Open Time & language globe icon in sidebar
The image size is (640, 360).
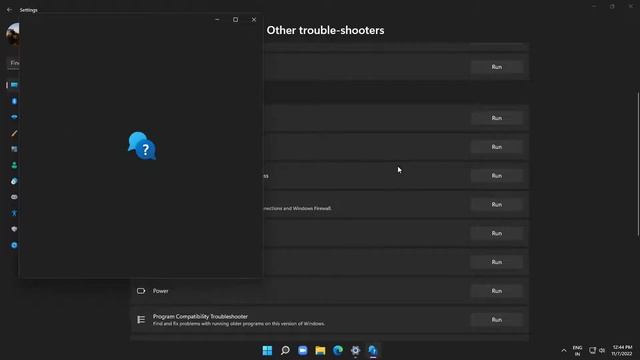click(x=14, y=181)
